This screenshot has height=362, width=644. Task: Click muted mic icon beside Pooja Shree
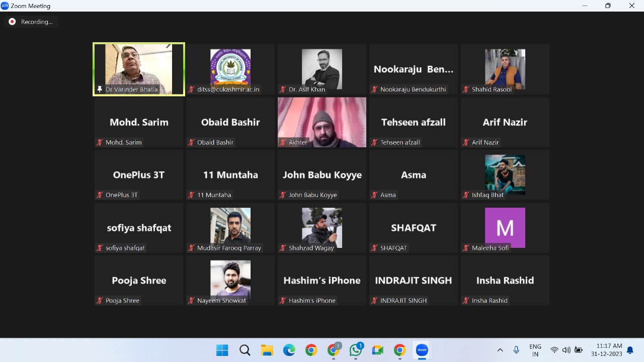[x=100, y=301]
